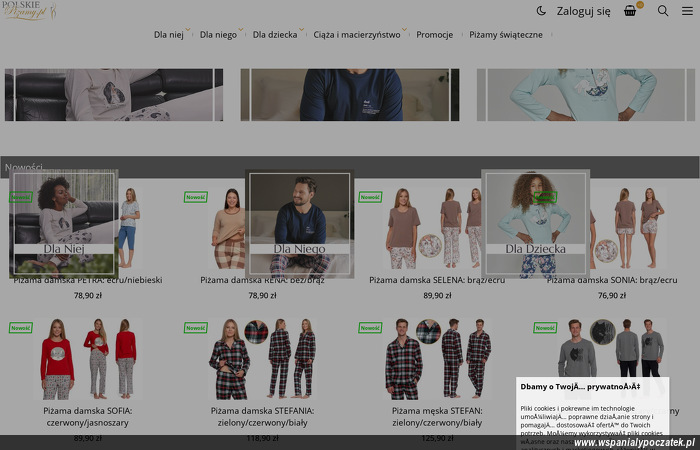Select the Dla Niego category tile
Viewport: 700px width, 450px height.
(300, 224)
